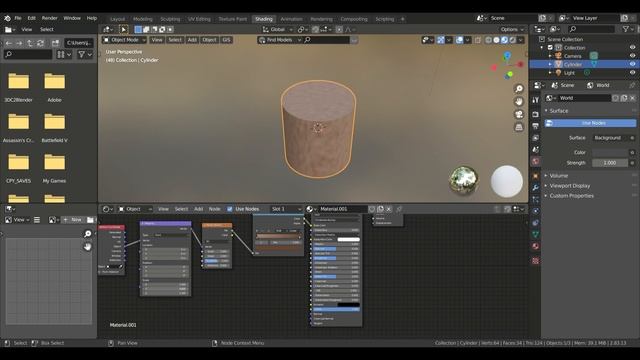Image resolution: width=640 pixels, height=360 pixels.
Task: Click the outliner search field
Action: pos(591,29)
